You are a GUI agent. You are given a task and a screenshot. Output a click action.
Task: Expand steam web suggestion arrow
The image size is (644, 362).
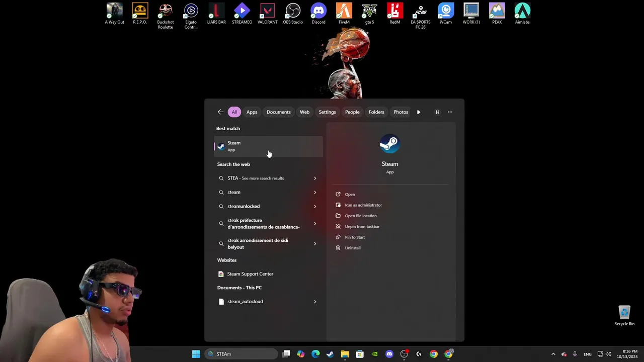pos(315,193)
